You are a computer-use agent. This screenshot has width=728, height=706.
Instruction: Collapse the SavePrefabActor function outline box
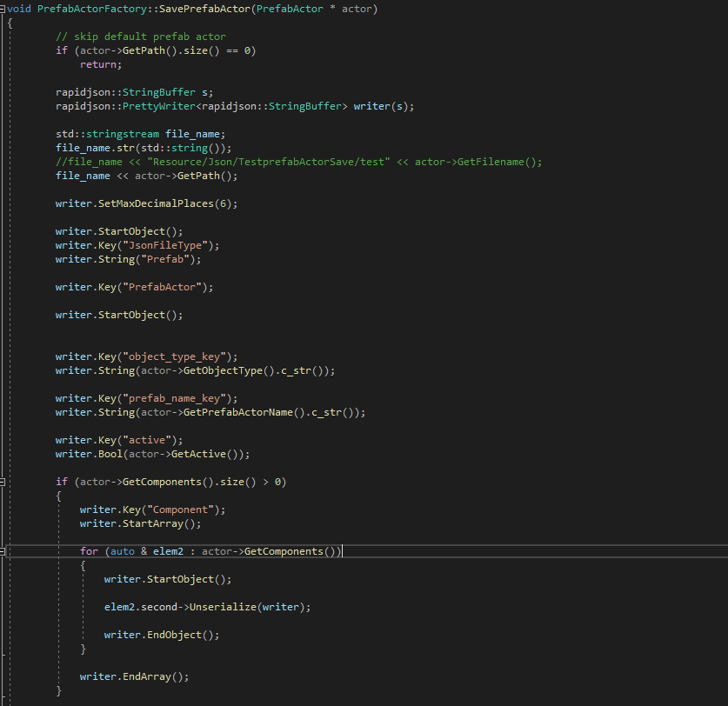pyautogui.click(x=3, y=9)
